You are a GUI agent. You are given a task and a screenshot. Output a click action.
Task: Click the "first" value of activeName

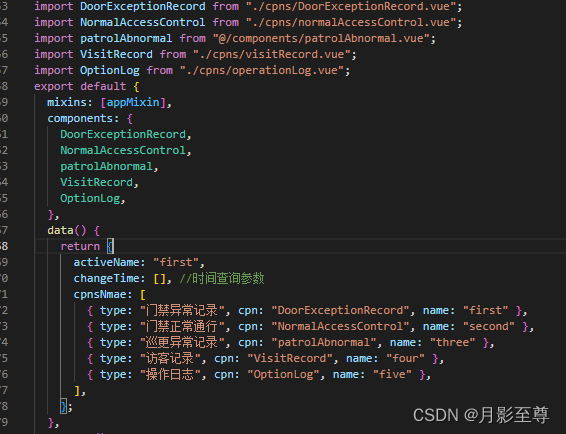(x=176, y=262)
